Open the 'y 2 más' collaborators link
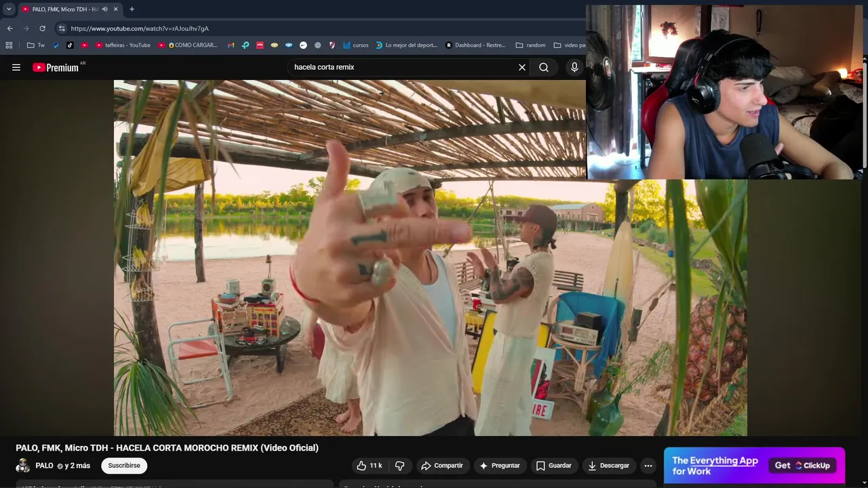 click(x=77, y=466)
